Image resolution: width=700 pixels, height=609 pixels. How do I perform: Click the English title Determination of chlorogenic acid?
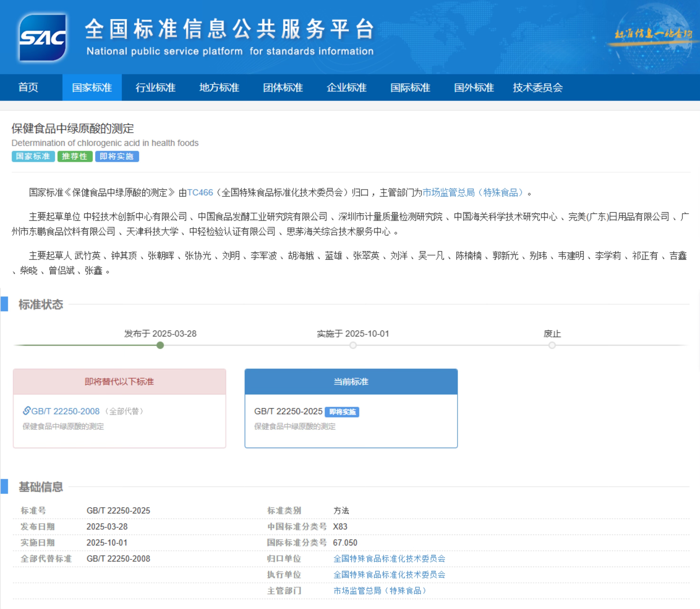pyautogui.click(x=105, y=143)
